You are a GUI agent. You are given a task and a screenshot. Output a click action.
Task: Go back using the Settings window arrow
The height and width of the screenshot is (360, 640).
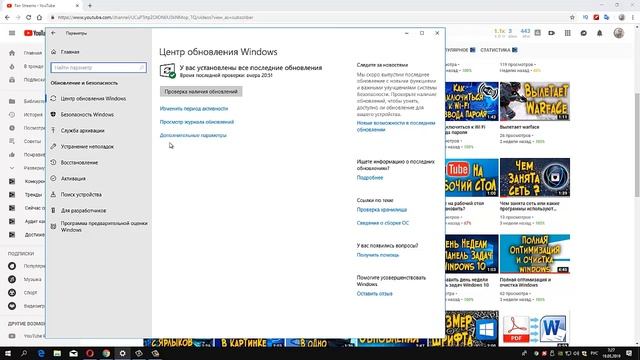point(53,33)
